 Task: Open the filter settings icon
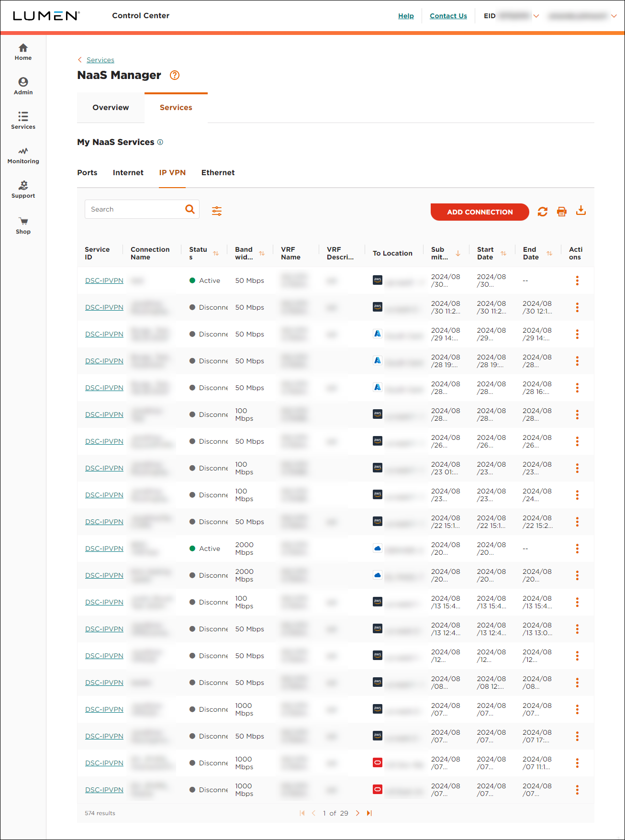tap(217, 211)
